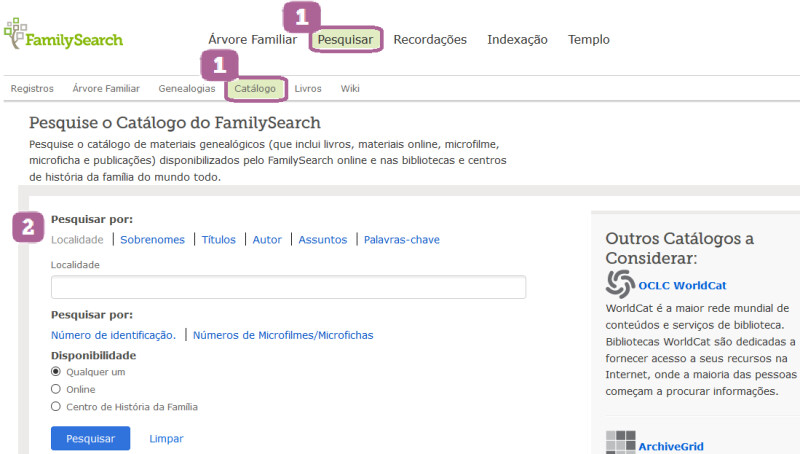Click the blue Pesquisar button
800x454 pixels.
[90, 438]
